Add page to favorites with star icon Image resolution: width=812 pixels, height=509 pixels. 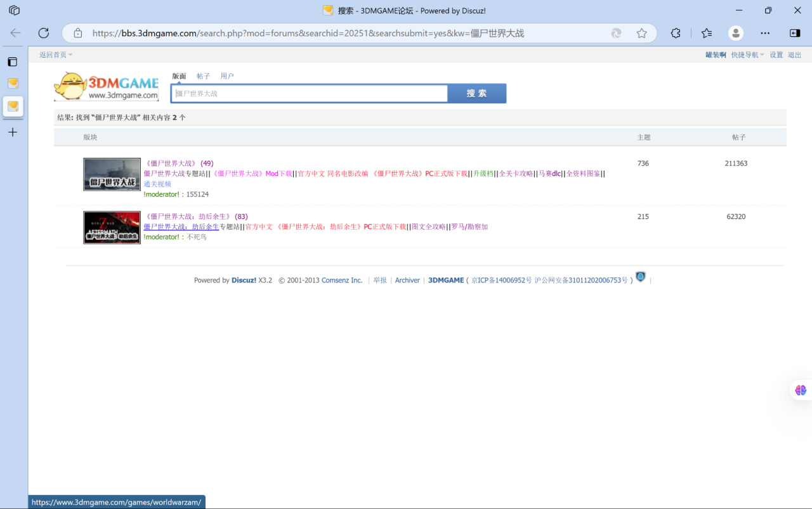pyautogui.click(x=641, y=33)
